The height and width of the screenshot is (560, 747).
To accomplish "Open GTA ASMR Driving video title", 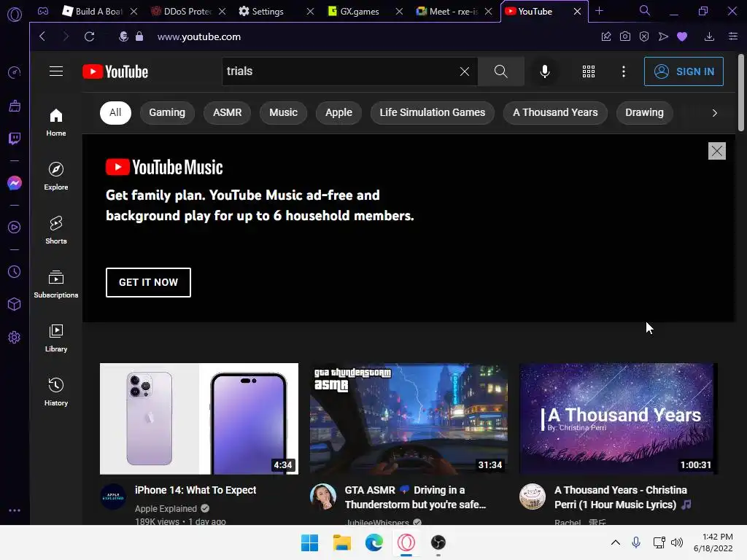I will pos(415,497).
